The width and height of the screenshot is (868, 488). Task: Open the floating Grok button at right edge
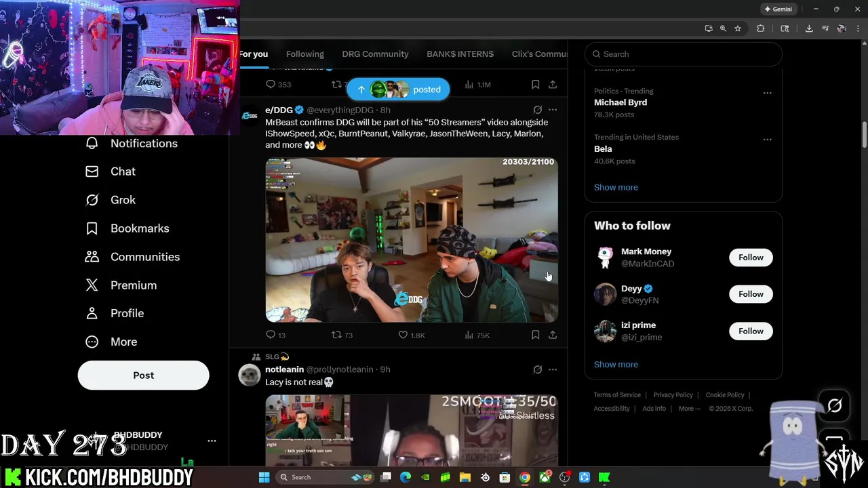pyautogui.click(x=834, y=405)
